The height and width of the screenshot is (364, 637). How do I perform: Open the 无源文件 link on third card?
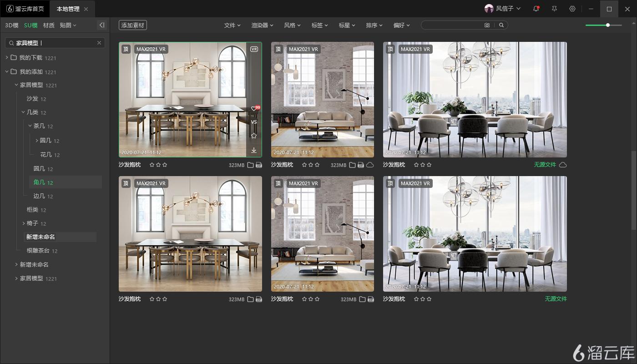point(544,165)
